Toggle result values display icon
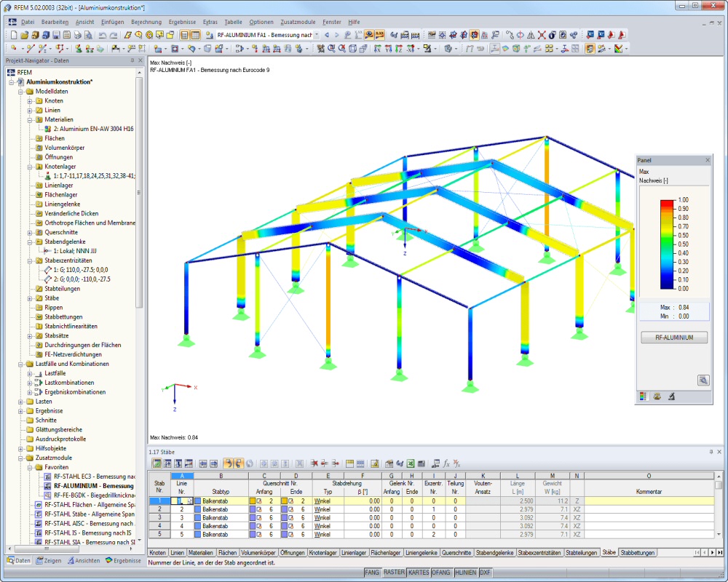Image resolution: width=728 pixels, height=582 pixels. pyautogui.click(x=380, y=35)
